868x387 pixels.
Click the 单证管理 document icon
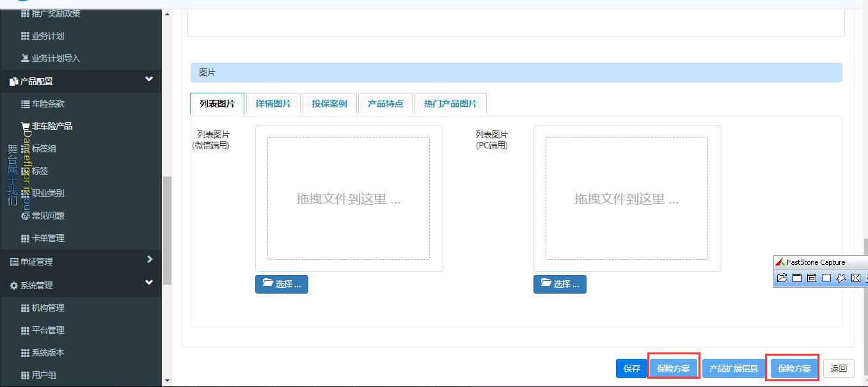click(x=13, y=262)
